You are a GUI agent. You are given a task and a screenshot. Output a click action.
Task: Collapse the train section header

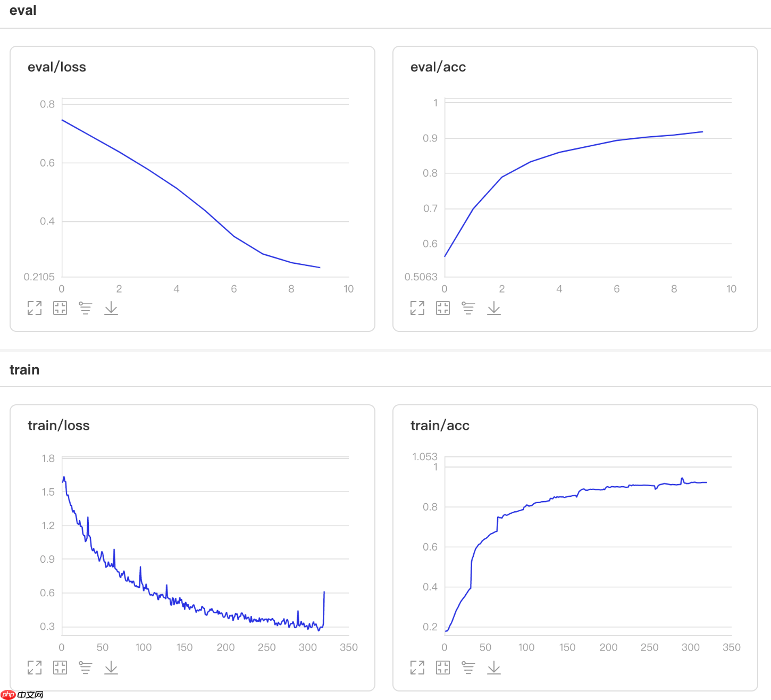pyautogui.click(x=24, y=370)
